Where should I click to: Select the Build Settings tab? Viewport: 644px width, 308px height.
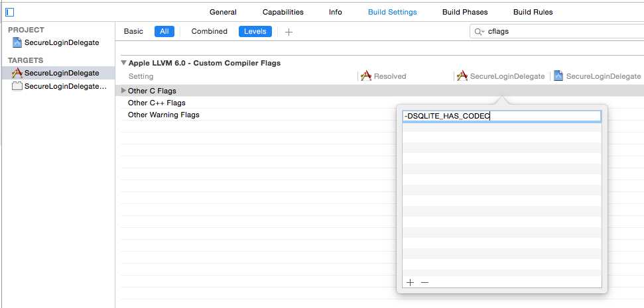coord(392,13)
